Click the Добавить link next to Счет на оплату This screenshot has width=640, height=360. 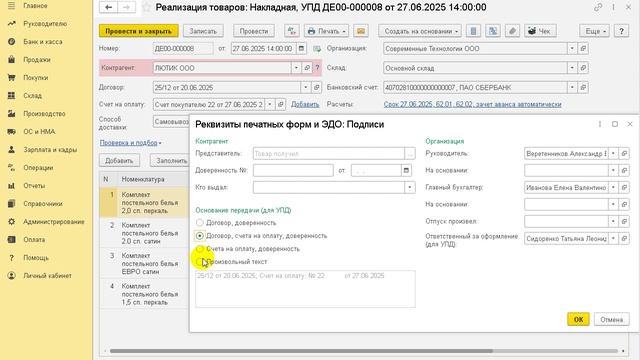pos(305,104)
